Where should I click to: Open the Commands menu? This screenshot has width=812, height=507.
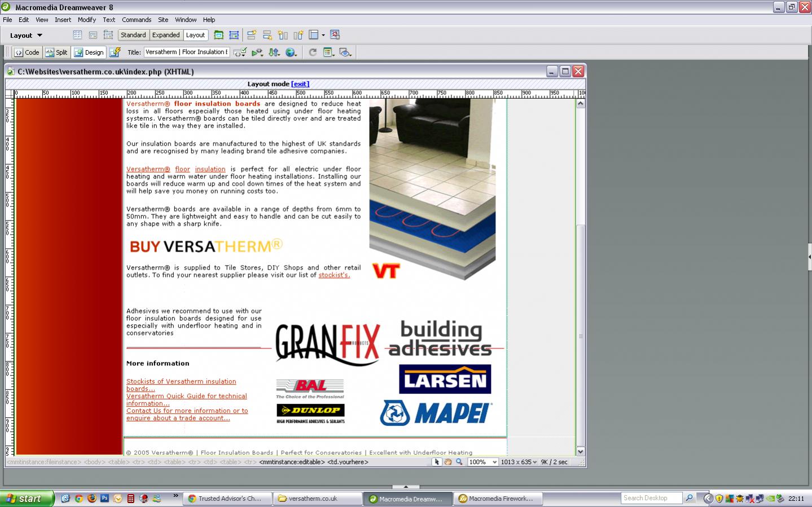tap(137, 20)
